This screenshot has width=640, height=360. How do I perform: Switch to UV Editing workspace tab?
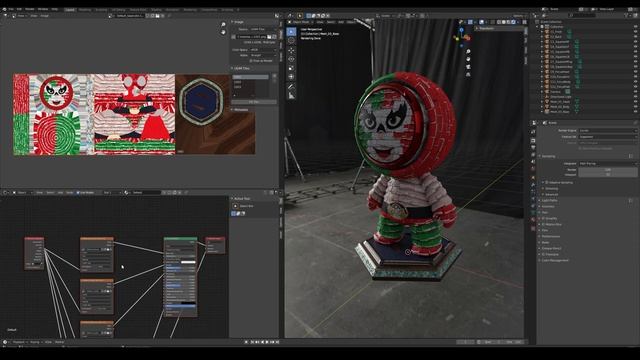point(118,9)
